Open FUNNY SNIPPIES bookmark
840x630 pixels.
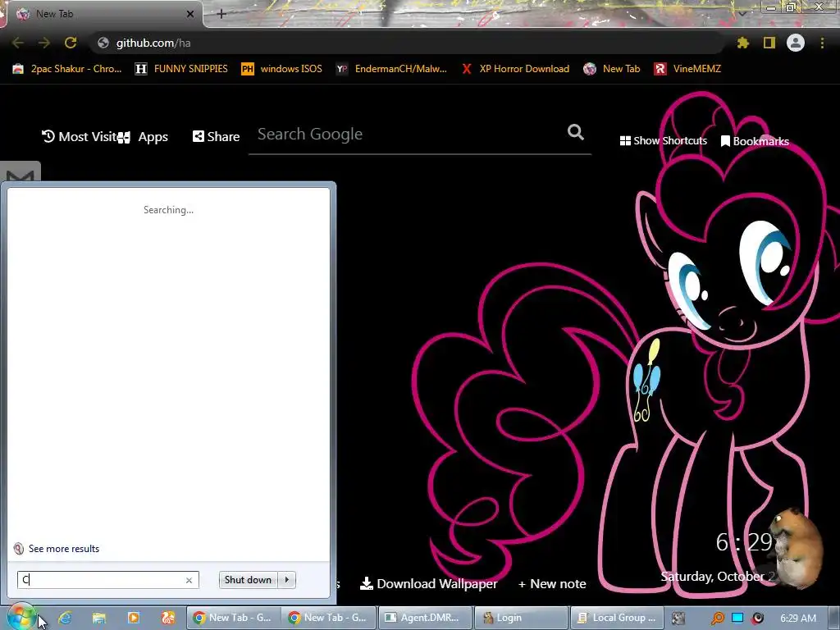coord(181,69)
